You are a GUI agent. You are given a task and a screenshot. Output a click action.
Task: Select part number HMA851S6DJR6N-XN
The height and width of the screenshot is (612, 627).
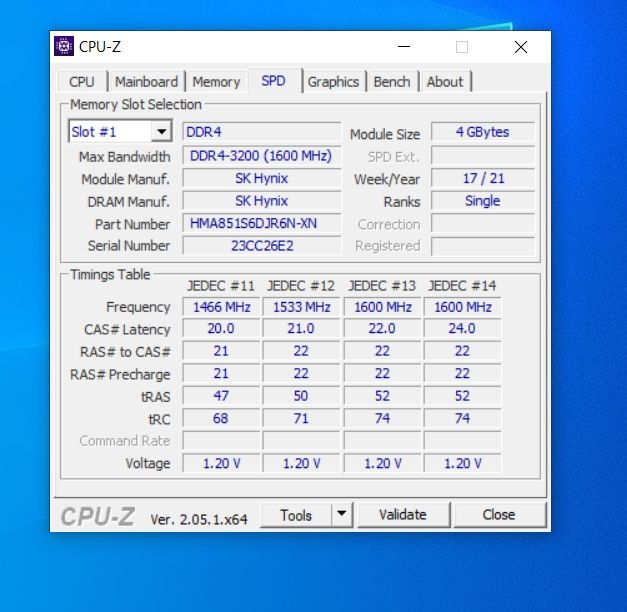262,223
